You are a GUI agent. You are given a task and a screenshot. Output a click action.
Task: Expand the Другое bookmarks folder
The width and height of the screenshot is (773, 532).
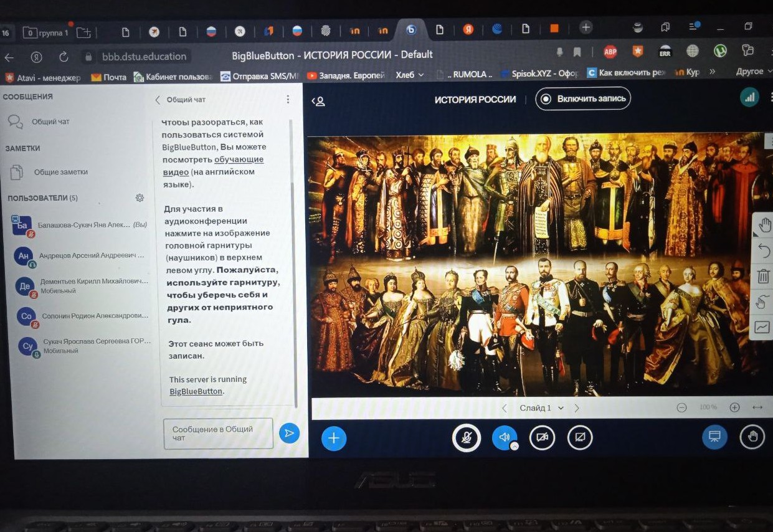(752, 71)
